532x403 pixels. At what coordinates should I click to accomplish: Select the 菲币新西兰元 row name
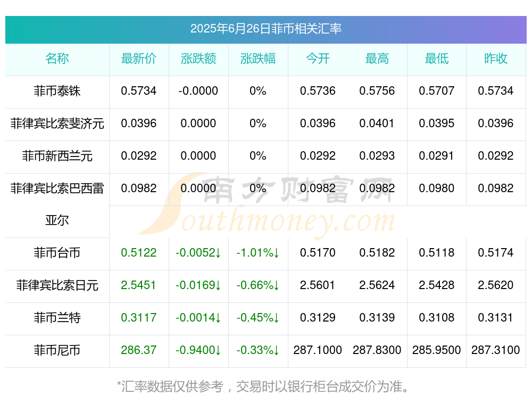[x=57, y=156]
